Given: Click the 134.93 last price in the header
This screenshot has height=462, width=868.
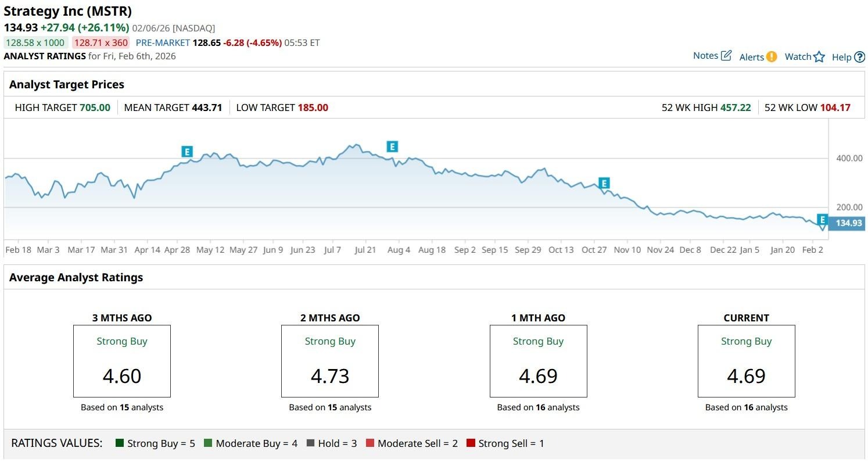Looking at the screenshot, I should pyautogui.click(x=21, y=27).
